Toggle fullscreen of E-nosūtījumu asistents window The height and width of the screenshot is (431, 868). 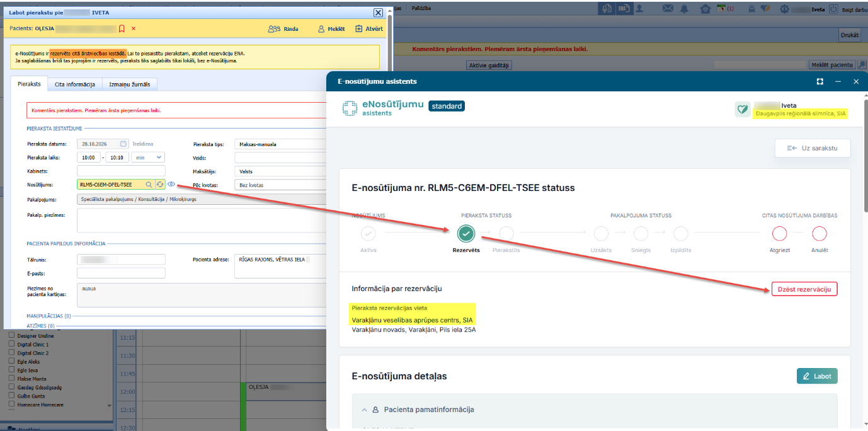819,81
